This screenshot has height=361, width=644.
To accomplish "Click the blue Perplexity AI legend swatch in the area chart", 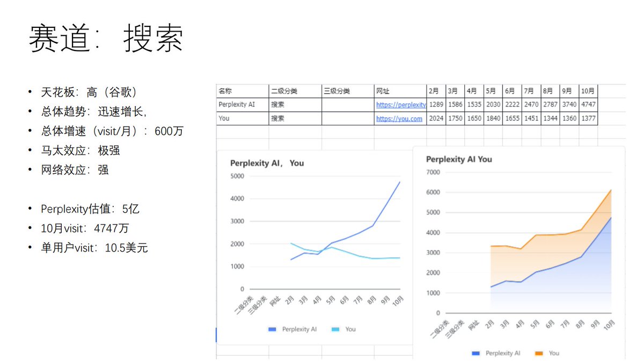I will [475, 353].
